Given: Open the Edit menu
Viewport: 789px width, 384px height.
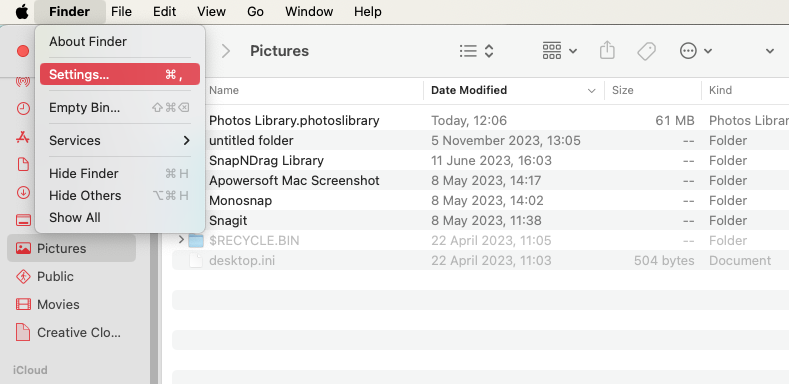Looking at the screenshot, I should pyautogui.click(x=165, y=12).
